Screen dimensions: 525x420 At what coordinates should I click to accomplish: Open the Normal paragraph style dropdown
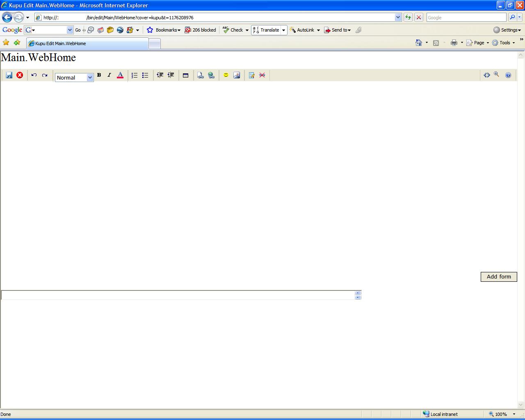click(x=89, y=77)
